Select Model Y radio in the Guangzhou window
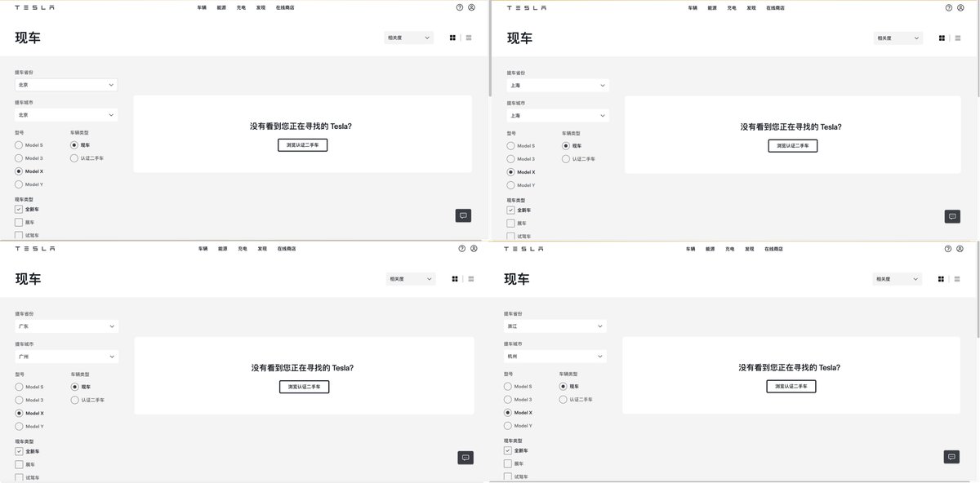Screen dimensions: 980x483 tap(20, 426)
